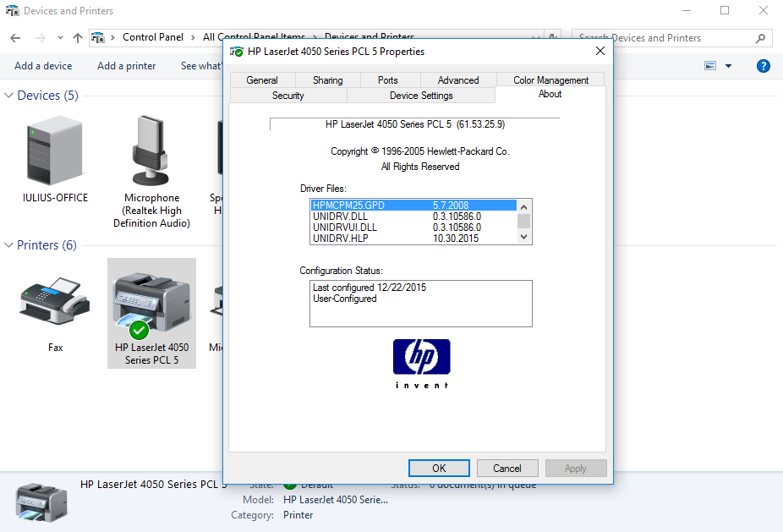Collapse the Devices (5) group
This screenshot has height=532, width=783.
click(x=8, y=96)
